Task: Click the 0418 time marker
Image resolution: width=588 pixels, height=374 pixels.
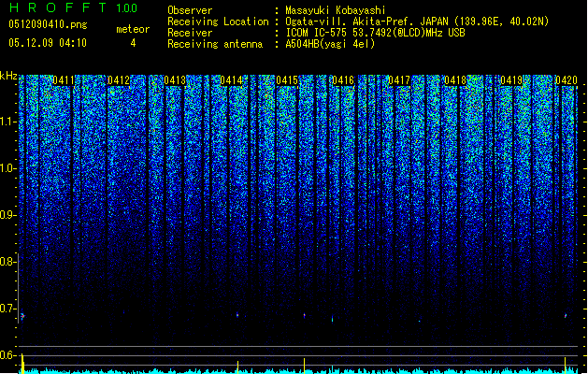Action: [455, 80]
